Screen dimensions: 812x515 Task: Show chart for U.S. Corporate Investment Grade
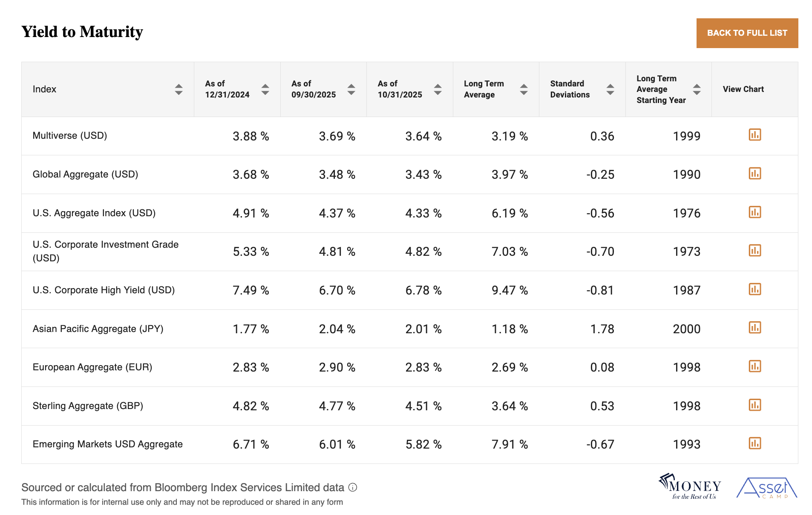tap(754, 251)
